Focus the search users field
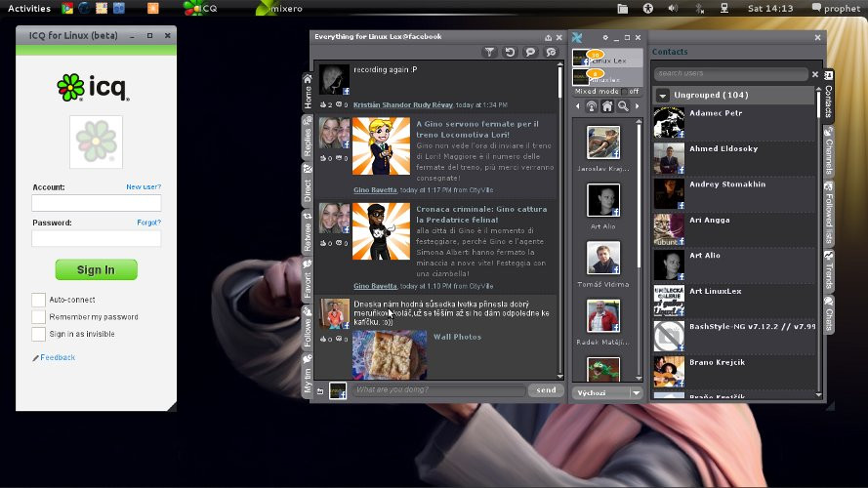Viewport: 868px width, 488px height. 730,73
